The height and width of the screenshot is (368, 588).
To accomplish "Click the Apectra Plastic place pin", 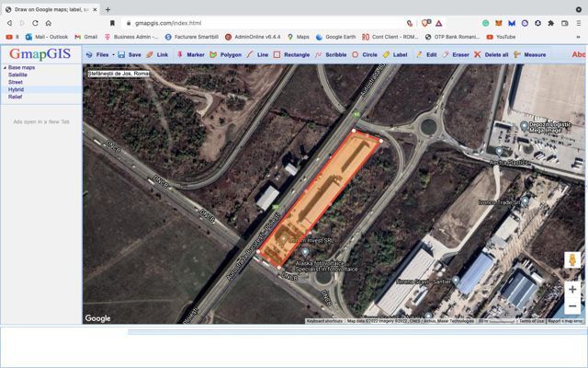I will (499, 152).
